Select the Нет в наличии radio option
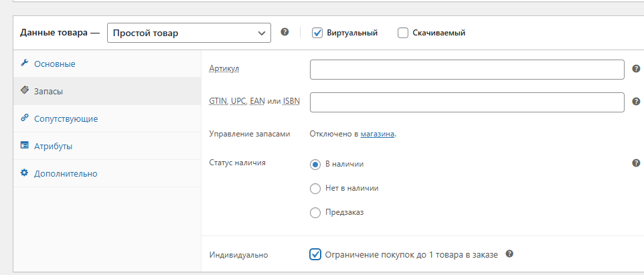The width and height of the screenshot is (644, 275). tap(315, 188)
